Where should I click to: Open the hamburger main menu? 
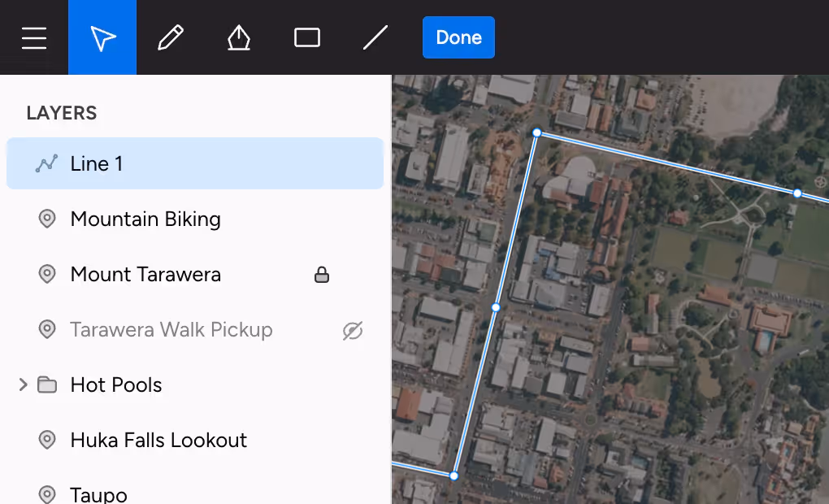click(x=34, y=37)
